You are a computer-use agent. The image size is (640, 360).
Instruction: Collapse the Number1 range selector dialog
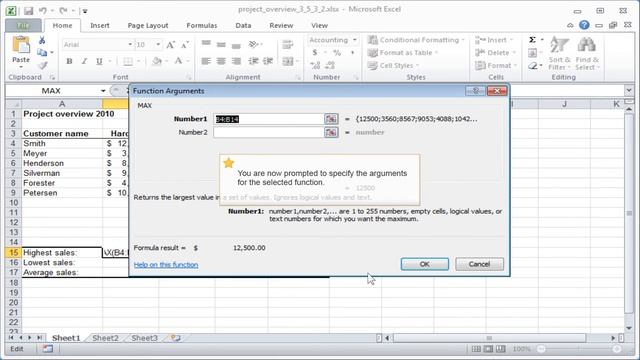click(331, 119)
